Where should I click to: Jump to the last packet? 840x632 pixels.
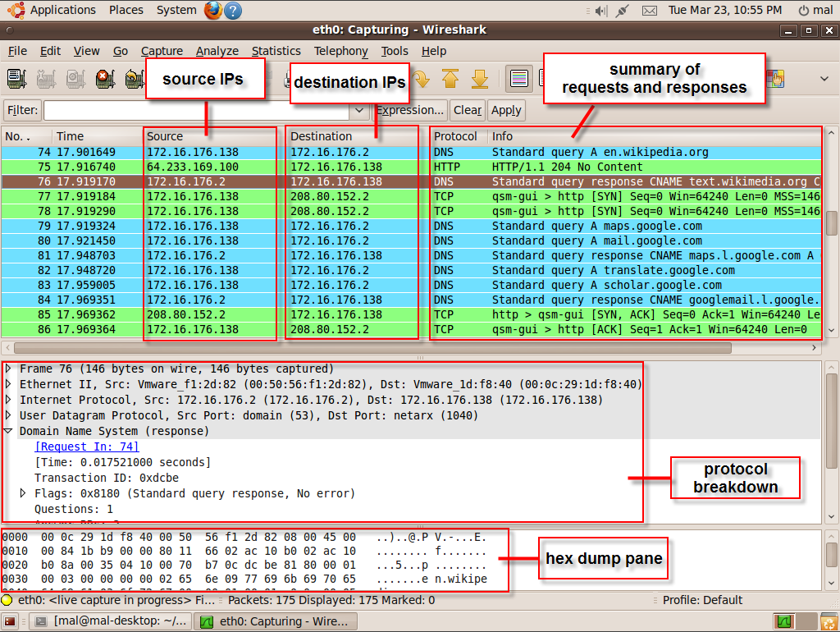tap(480, 79)
